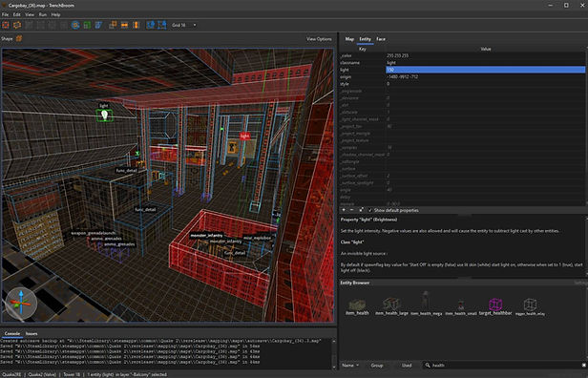This screenshot has height=378, width=588.
Task: Click the property description scrollbar
Action: point(586,245)
